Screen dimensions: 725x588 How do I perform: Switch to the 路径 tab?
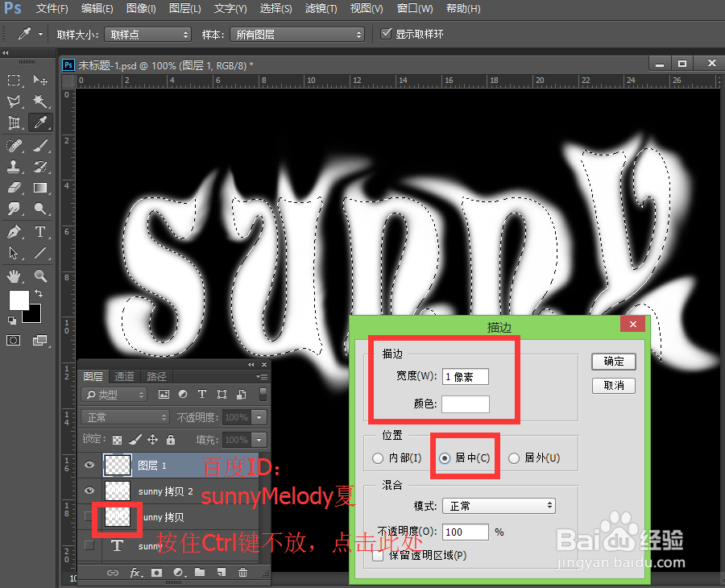pos(156,376)
